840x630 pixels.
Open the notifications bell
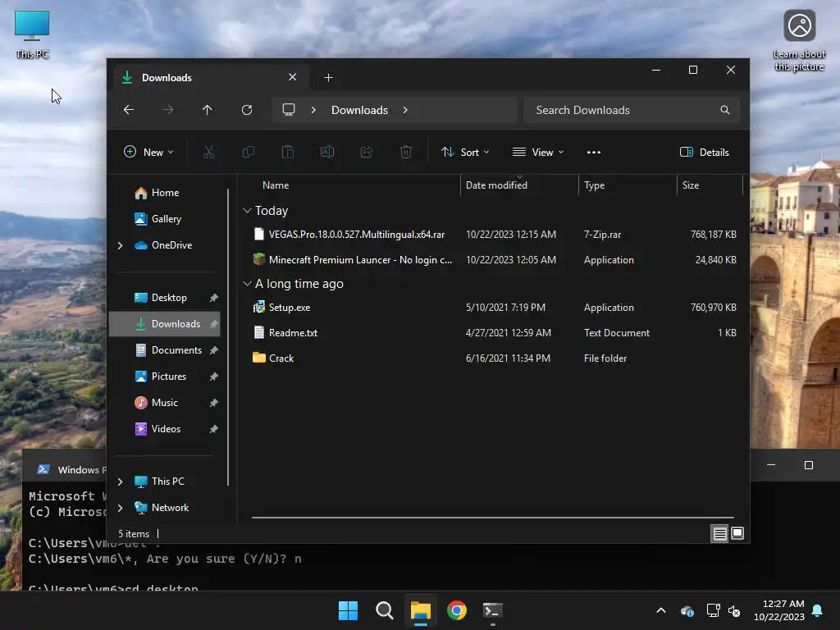(x=818, y=610)
